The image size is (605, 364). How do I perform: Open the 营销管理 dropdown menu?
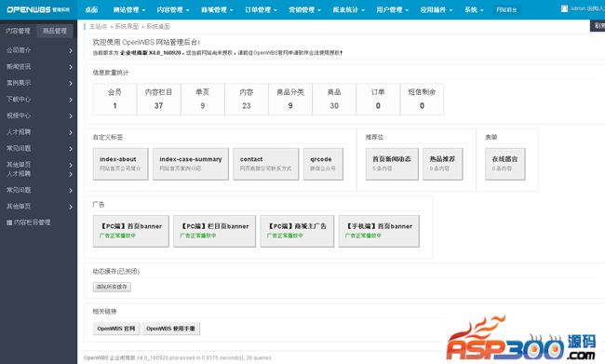(x=304, y=9)
